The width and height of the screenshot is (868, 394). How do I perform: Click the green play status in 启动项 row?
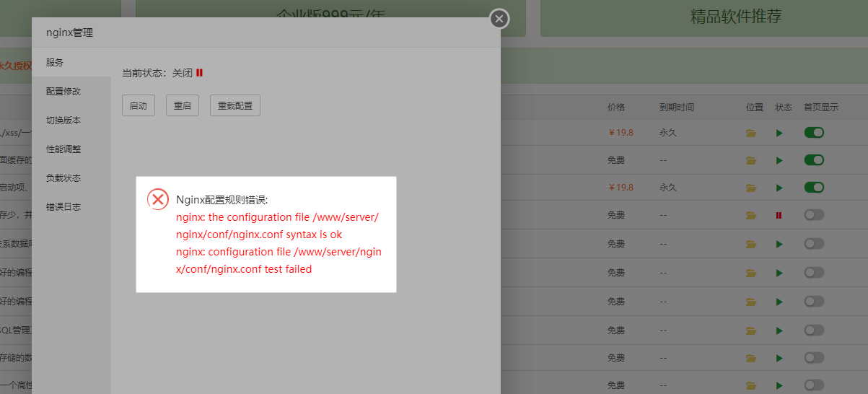tap(779, 188)
